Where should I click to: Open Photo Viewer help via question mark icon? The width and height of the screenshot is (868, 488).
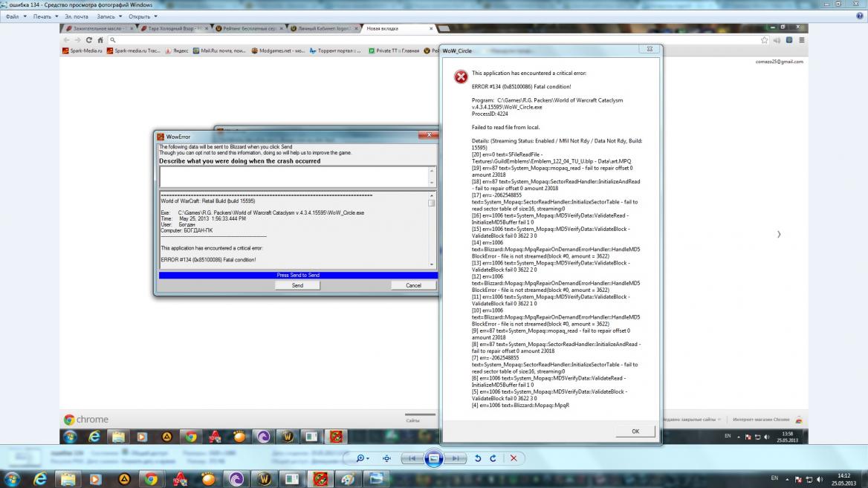859,16
